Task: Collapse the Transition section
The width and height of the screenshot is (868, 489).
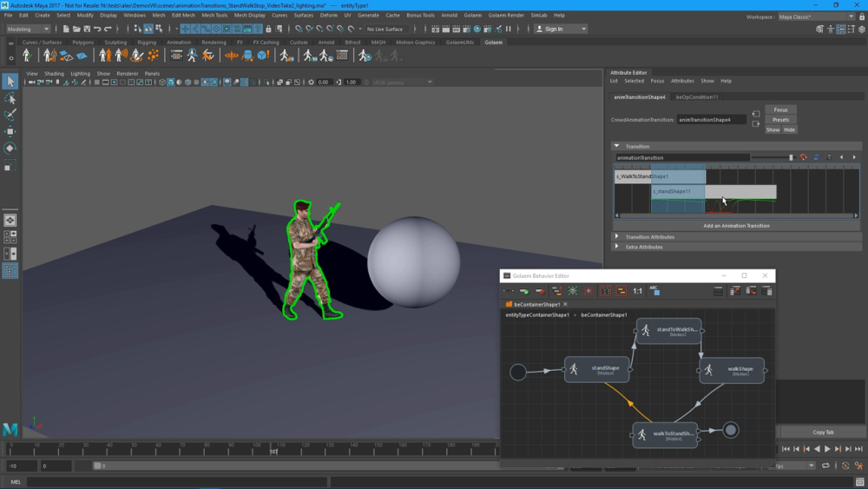Action: 616,146
